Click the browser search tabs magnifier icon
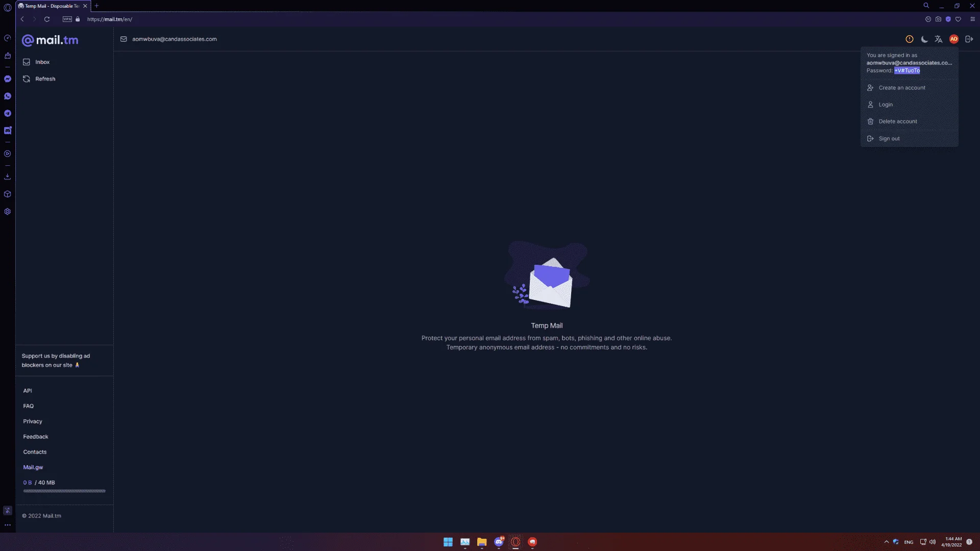The height and width of the screenshot is (551, 980). (926, 6)
